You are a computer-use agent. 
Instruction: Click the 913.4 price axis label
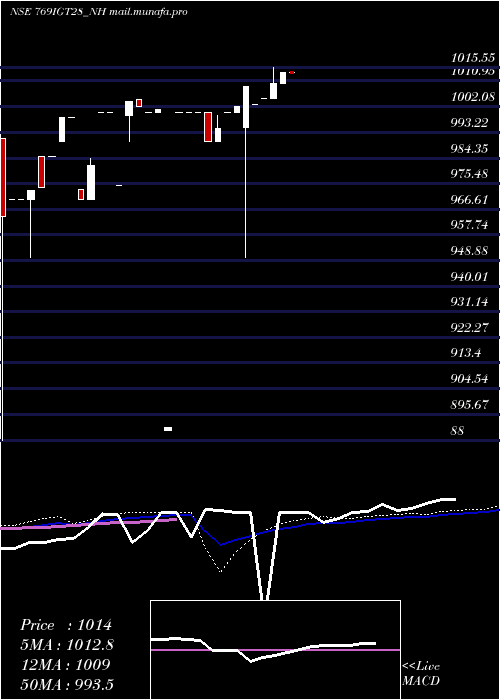[x=466, y=354]
